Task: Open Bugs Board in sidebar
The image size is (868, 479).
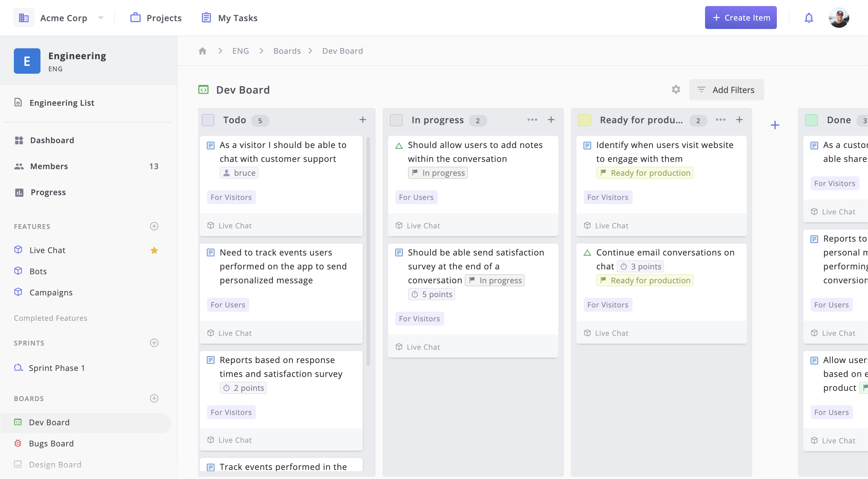Action: [x=51, y=443]
